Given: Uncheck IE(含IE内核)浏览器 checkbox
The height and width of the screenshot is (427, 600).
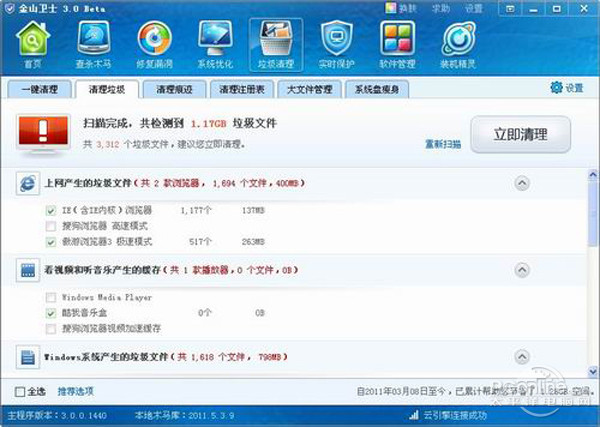Looking at the screenshot, I should pyautogui.click(x=51, y=210).
